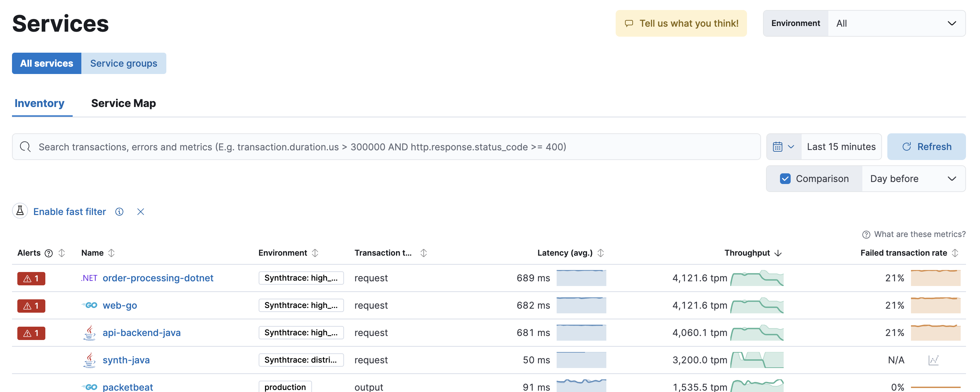
Task: Click the Alerts help question icon
Action: tap(49, 253)
